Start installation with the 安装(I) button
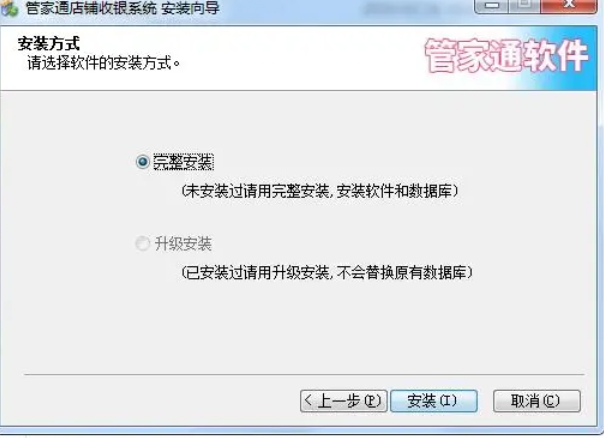The width and height of the screenshot is (604, 438). point(434,401)
